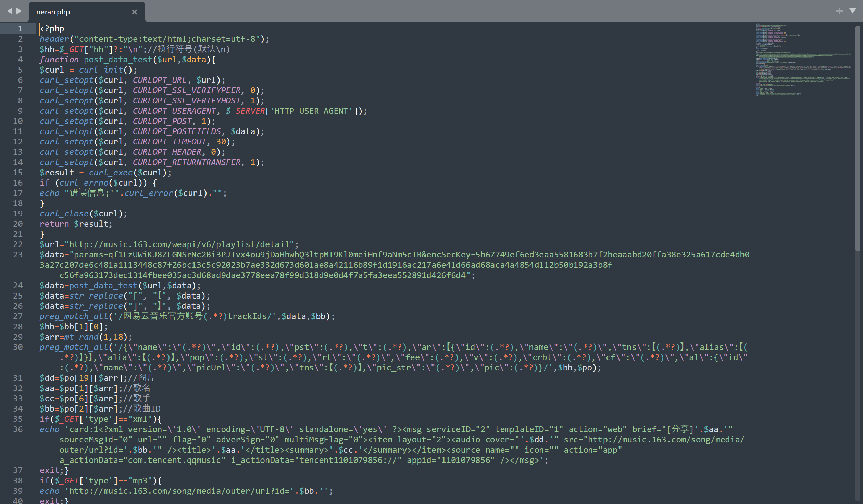Click the post_data_test function name definition
The width and height of the screenshot is (863, 504).
pos(118,60)
